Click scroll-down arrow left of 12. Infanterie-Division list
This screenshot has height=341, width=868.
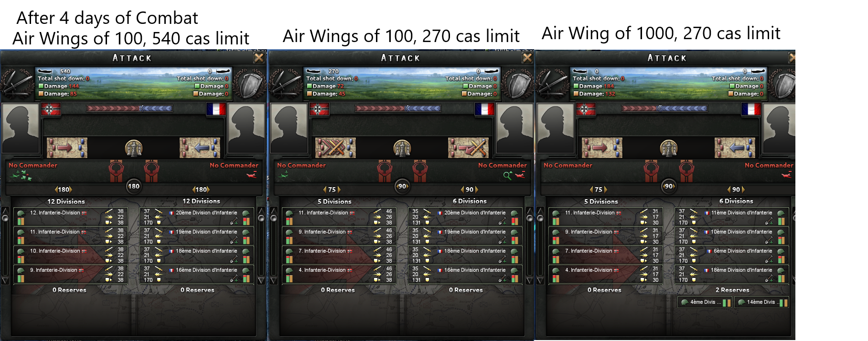tap(5, 280)
